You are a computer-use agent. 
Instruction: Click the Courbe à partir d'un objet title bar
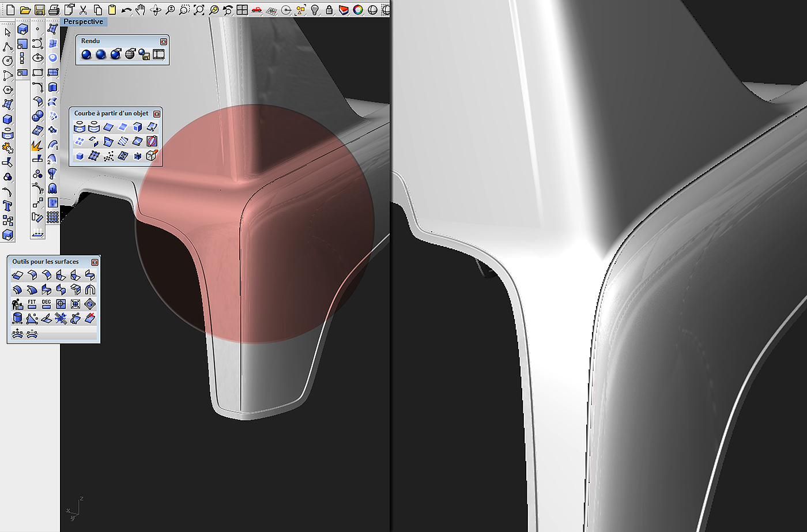[111, 114]
